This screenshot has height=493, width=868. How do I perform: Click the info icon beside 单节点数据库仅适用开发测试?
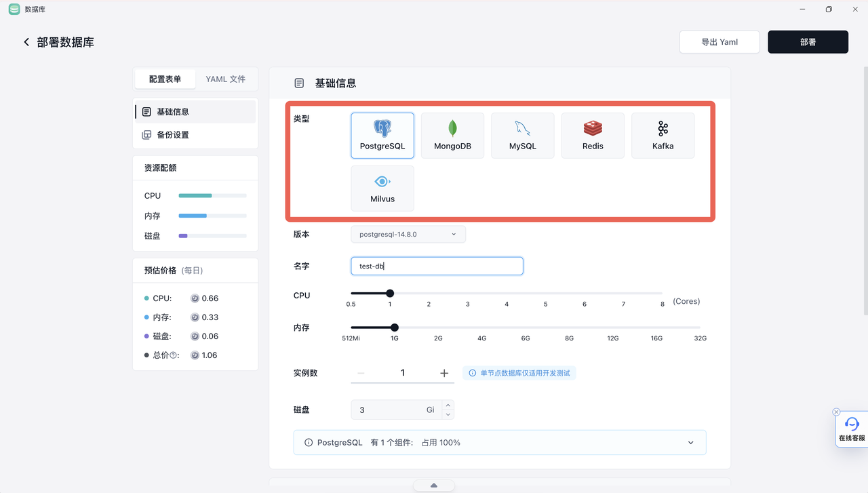(x=473, y=373)
